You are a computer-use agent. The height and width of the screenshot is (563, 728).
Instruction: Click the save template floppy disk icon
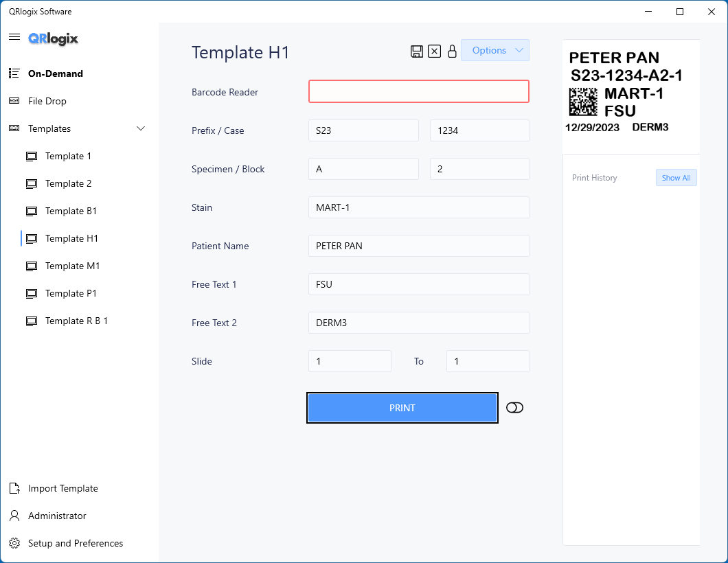pyautogui.click(x=416, y=51)
